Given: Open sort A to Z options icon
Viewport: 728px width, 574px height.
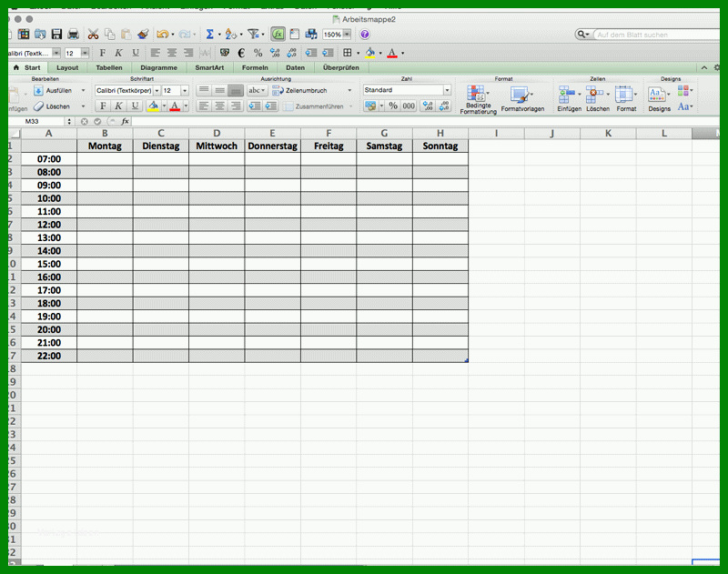Looking at the screenshot, I should pos(230,34).
